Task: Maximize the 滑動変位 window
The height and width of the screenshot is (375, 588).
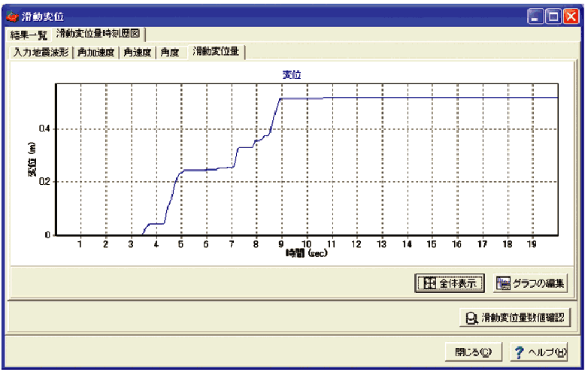Action: [553, 17]
